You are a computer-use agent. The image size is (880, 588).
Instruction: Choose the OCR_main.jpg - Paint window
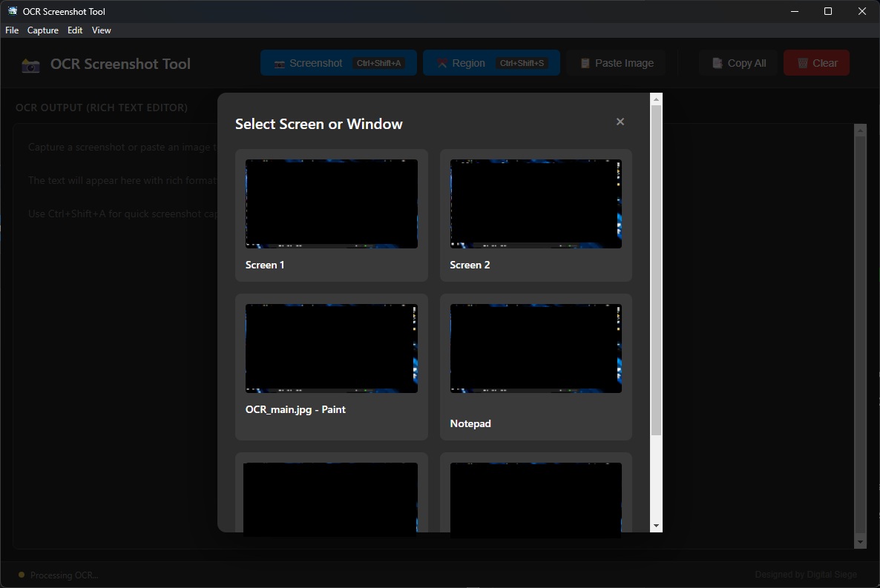(331, 348)
